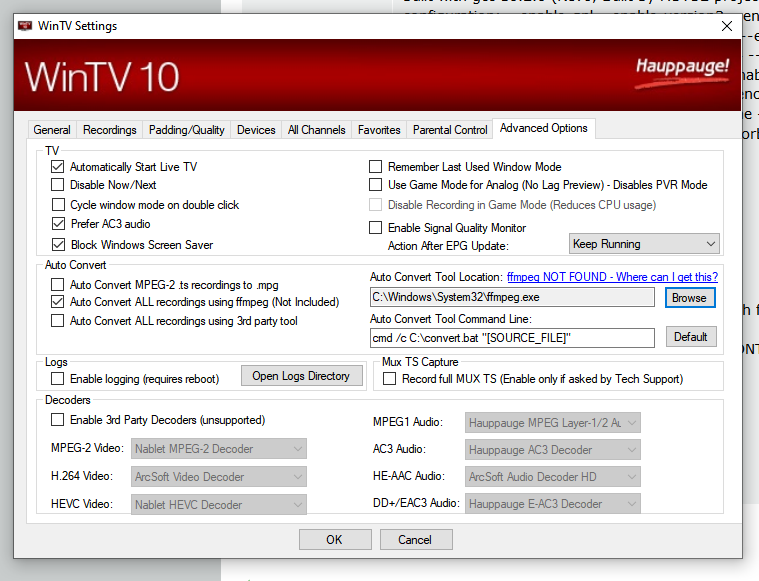The image size is (759, 581).
Task: Enable Signal Quality Monitor checkbox
Action: 376,228
